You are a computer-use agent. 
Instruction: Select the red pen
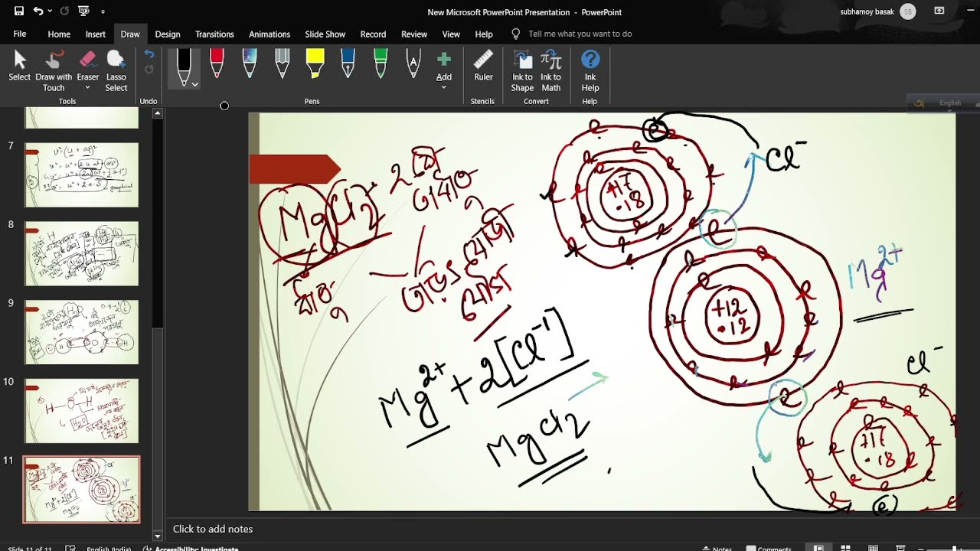[217, 64]
